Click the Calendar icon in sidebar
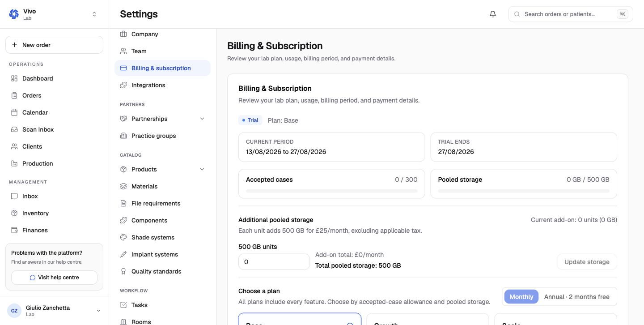 pyautogui.click(x=14, y=112)
